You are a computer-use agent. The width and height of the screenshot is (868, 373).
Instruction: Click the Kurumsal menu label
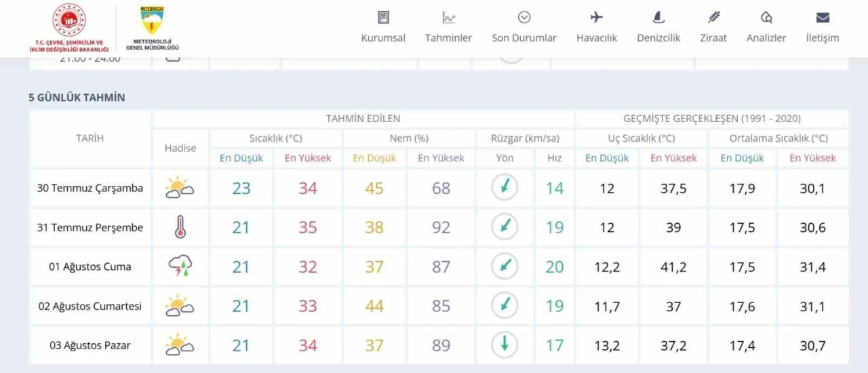(383, 38)
